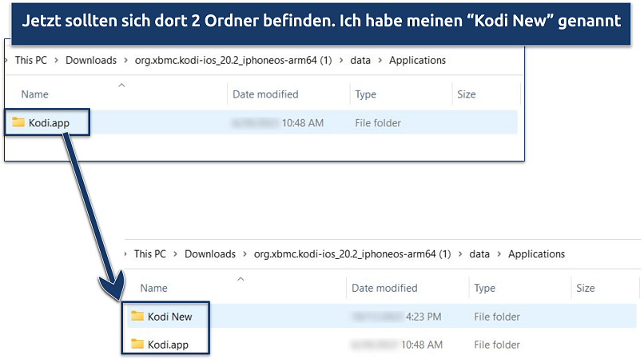Image resolution: width=644 pixels, height=359 pixels.
Task: Click 'Downloads' breadcrumb in upper window
Action: [91, 60]
